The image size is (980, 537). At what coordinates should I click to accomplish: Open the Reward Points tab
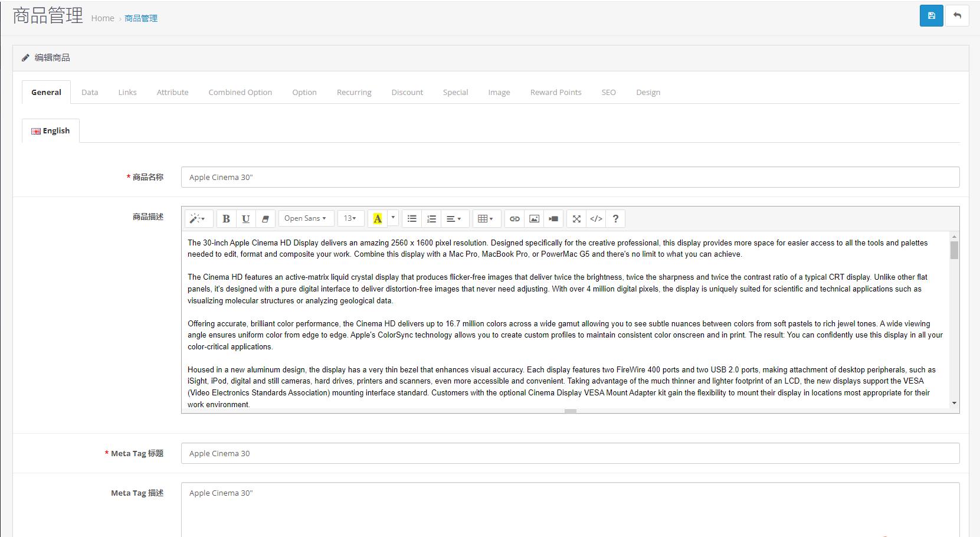click(x=555, y=93)
